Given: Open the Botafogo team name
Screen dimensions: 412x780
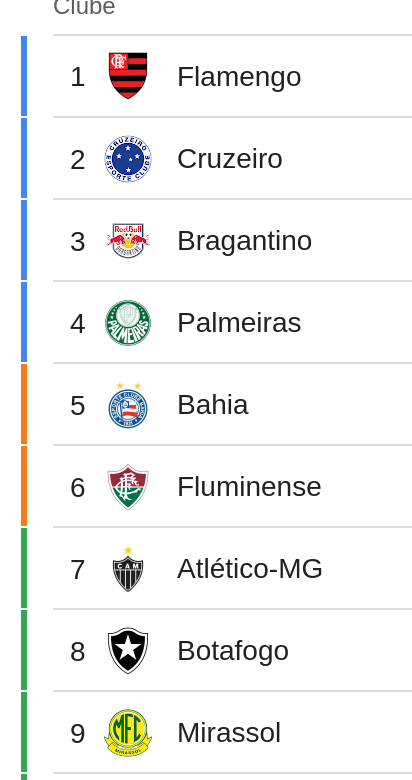Looking at the screenshot, I should [233, 651].
